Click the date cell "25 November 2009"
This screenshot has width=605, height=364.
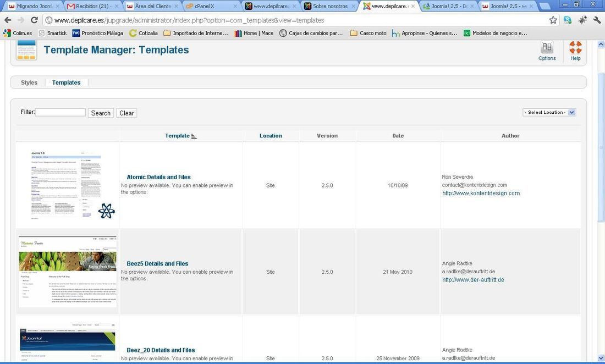(x=398, y=358)
